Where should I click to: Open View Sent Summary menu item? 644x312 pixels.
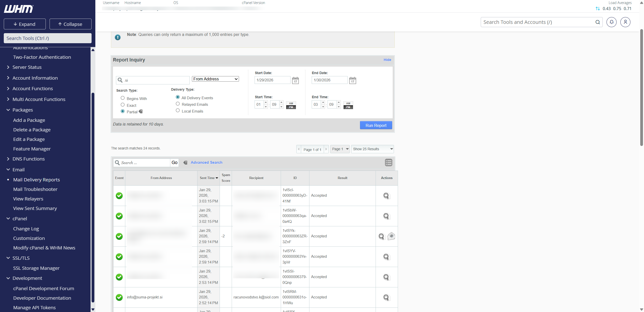[x=35, y=208]
